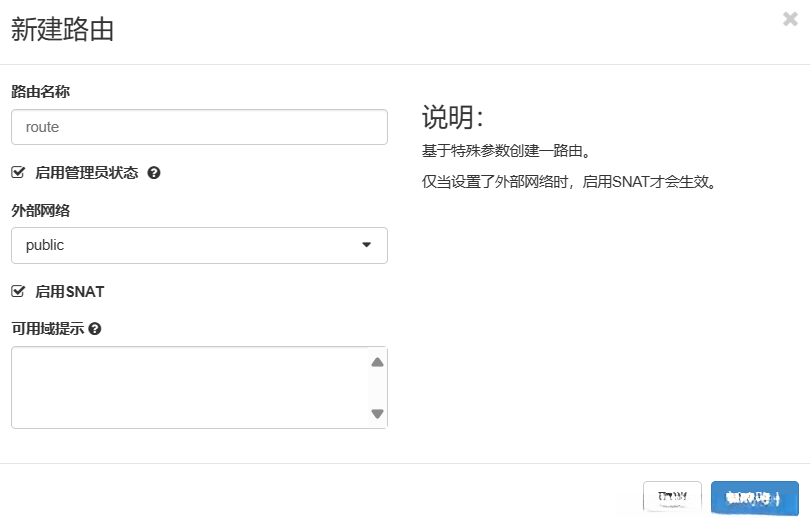
Task: Click the 说明: heading
Action: click(x=452, y=117)
